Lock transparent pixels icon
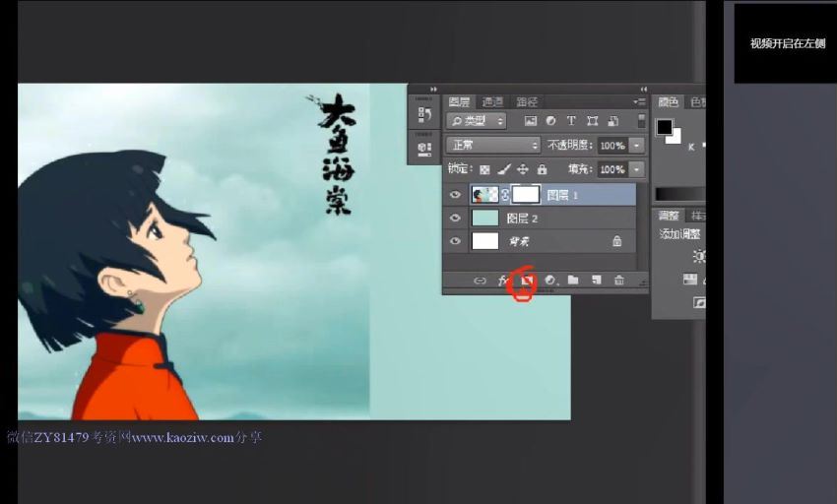The width and height of the screenshot is (837, 504). point(484,169)
